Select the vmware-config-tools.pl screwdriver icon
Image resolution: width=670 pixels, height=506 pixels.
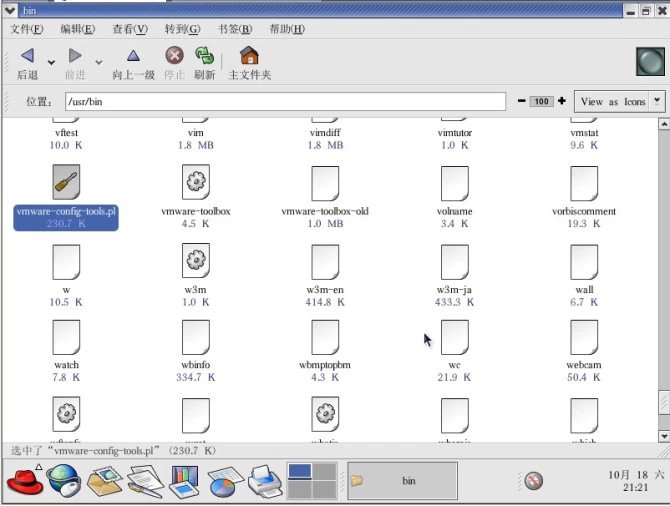66,182
